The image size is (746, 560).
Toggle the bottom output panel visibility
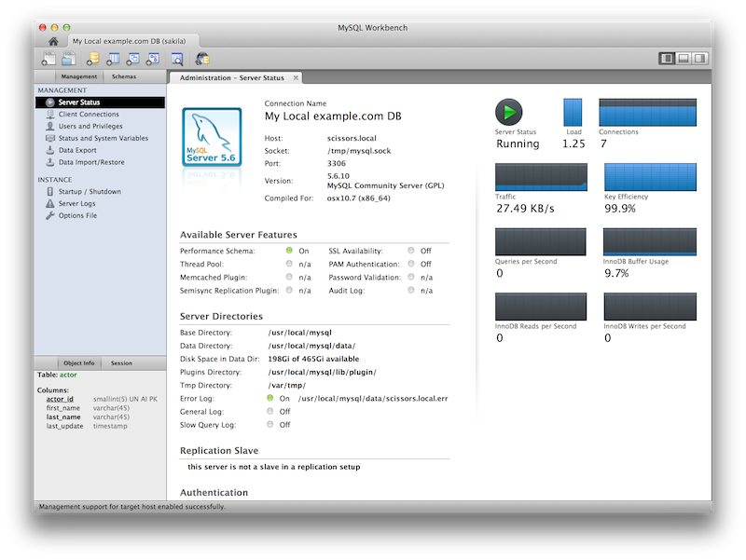point(684,59)
